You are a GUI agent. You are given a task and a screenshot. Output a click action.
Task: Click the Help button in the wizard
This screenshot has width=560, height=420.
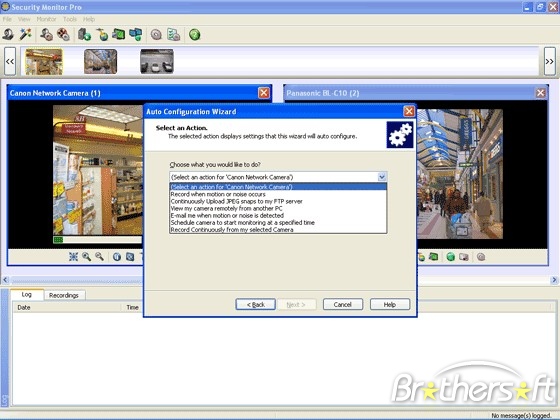coord(390,304)
